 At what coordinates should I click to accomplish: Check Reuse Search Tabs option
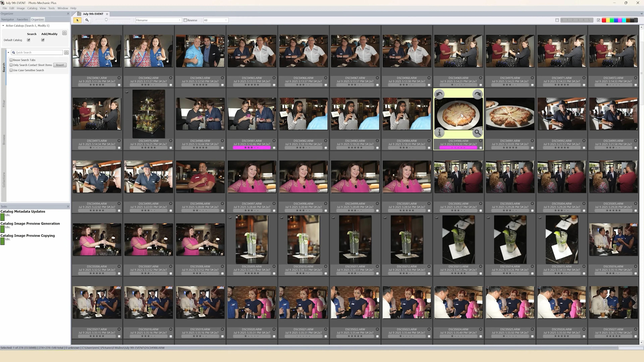11,60
